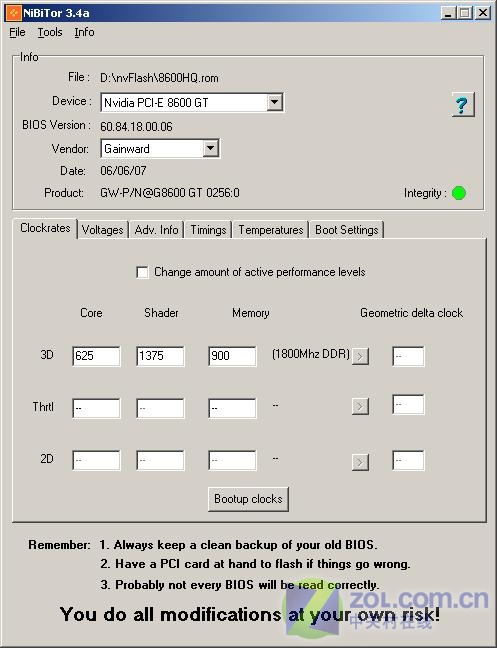Click the NiBiTor title bar app icon

coord(13,13)
